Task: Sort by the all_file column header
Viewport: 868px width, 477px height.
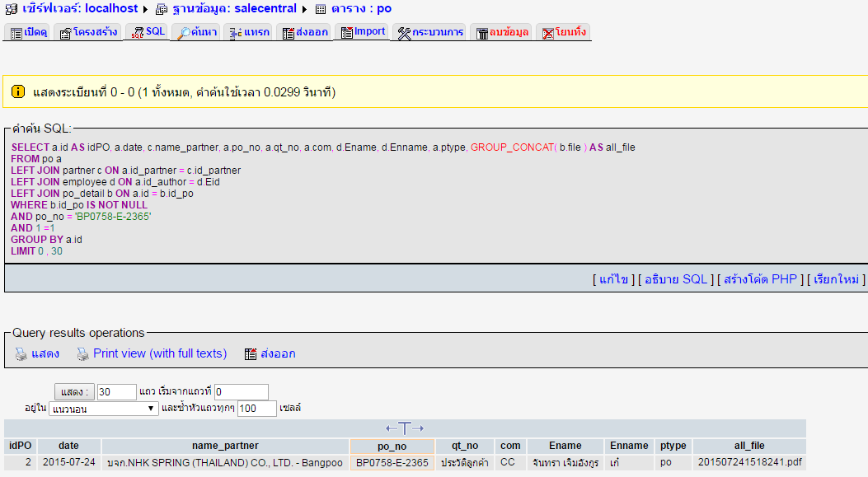Action: click(x=749, y=446)
